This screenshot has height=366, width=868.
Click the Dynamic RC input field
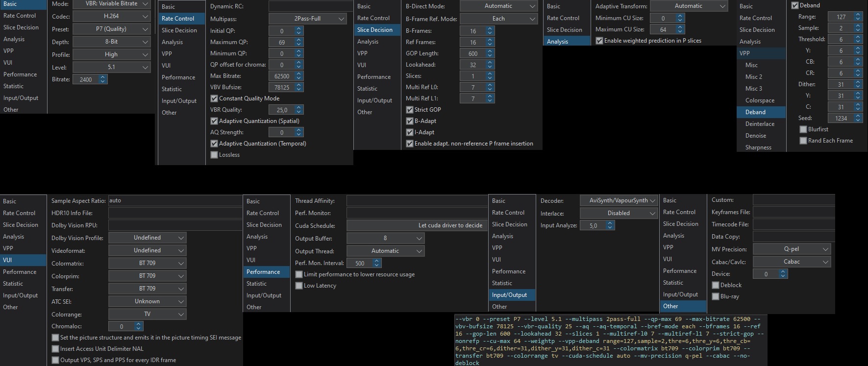[310, 6]
